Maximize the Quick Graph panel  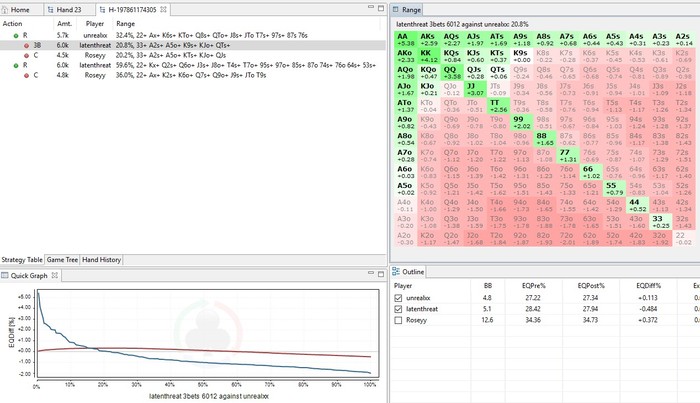point(381,274)
